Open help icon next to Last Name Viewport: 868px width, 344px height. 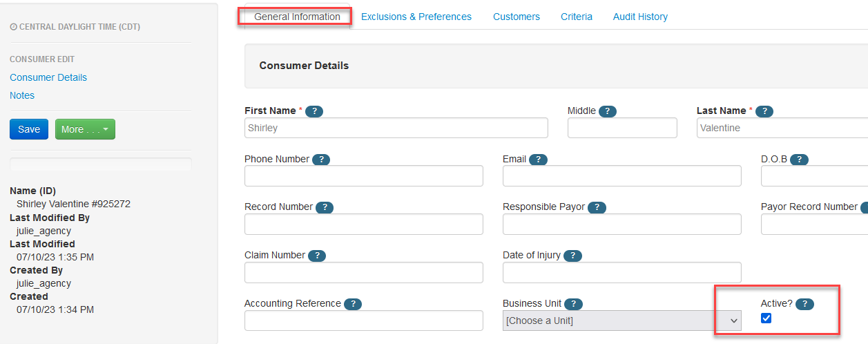(764, 111)
